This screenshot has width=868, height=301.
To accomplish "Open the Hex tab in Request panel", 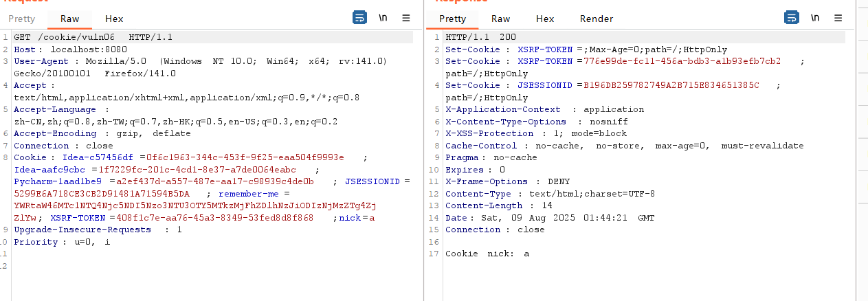I will click(x=114, y=19).
